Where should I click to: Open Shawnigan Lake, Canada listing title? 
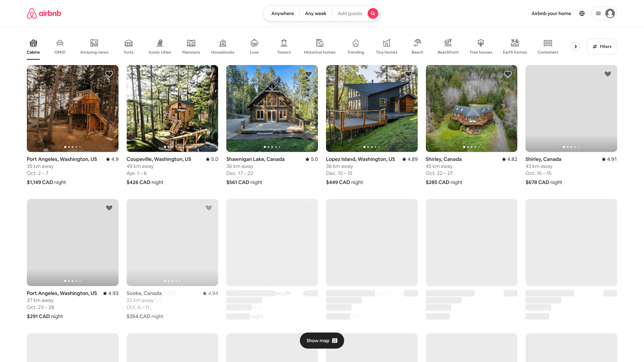(x=255, y=159)
